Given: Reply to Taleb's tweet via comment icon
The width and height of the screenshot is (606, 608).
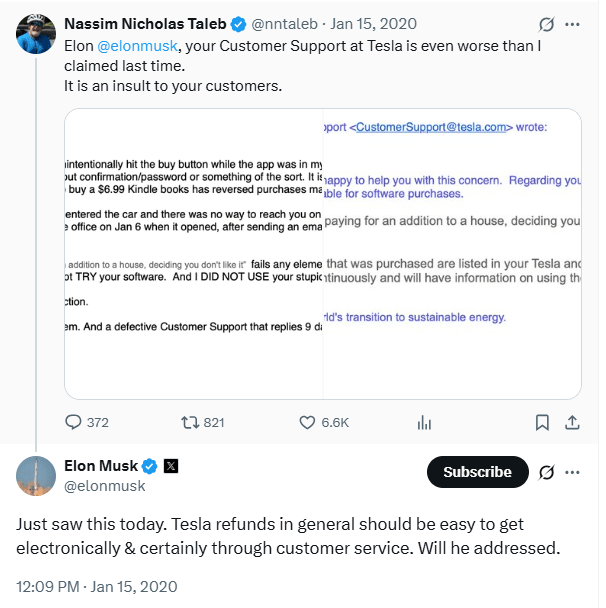Looking at the screenshot, I should tap(73, 422).
